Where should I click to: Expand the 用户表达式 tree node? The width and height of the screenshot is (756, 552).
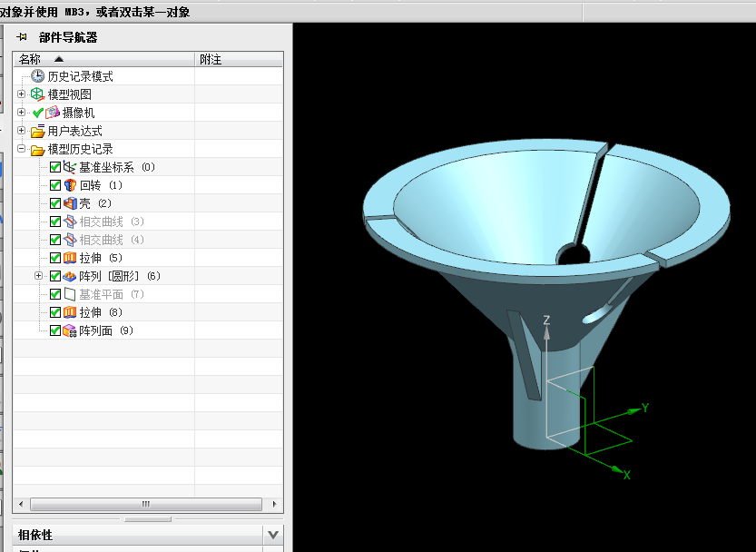21,131
